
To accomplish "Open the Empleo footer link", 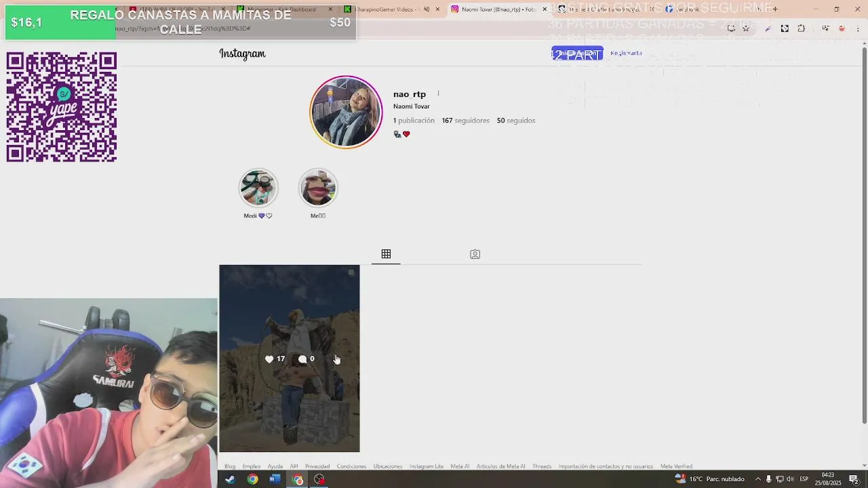I will coord(252,466).
